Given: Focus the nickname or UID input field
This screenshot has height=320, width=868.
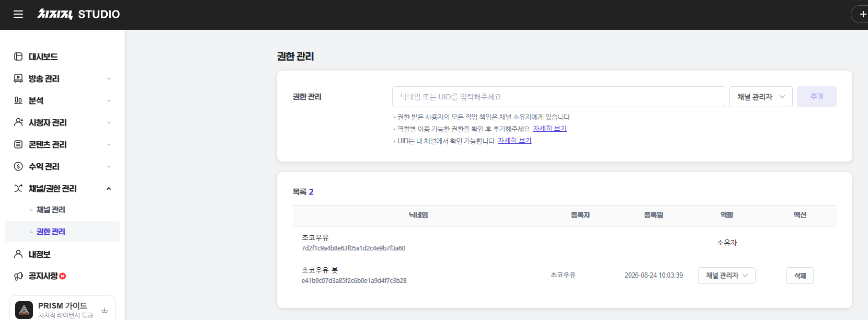Looking at the screenshot, I should pyautogui.click(x=558, y=97).
